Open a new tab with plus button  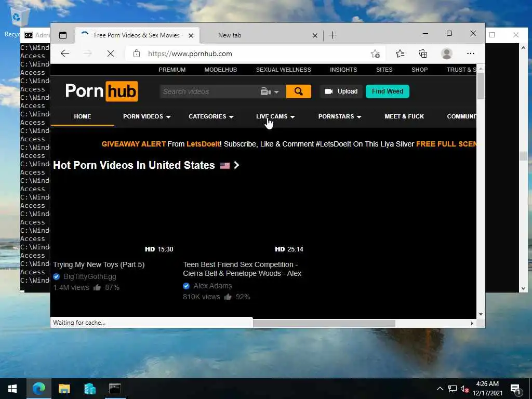333,35
